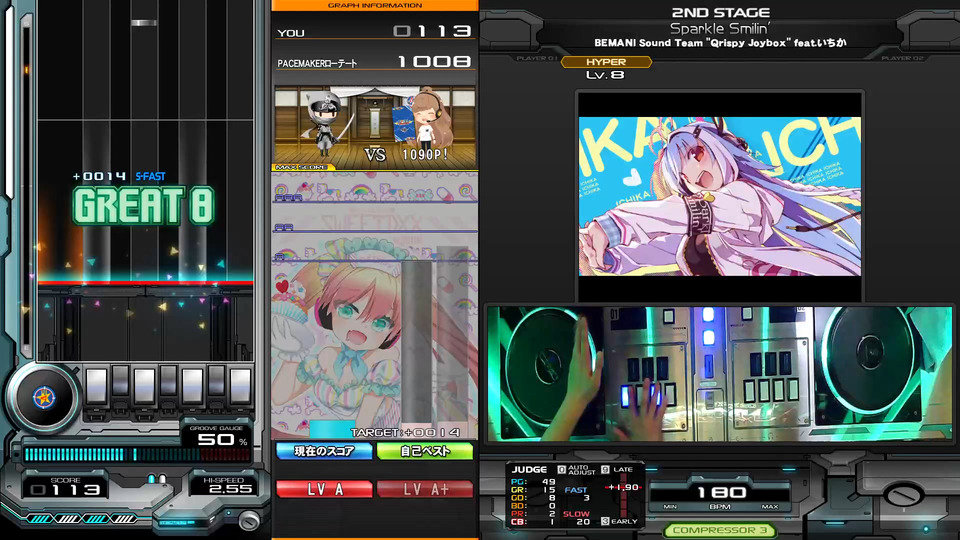Click the groove gauge bar

pyautogui.click(x=137, y=454)
